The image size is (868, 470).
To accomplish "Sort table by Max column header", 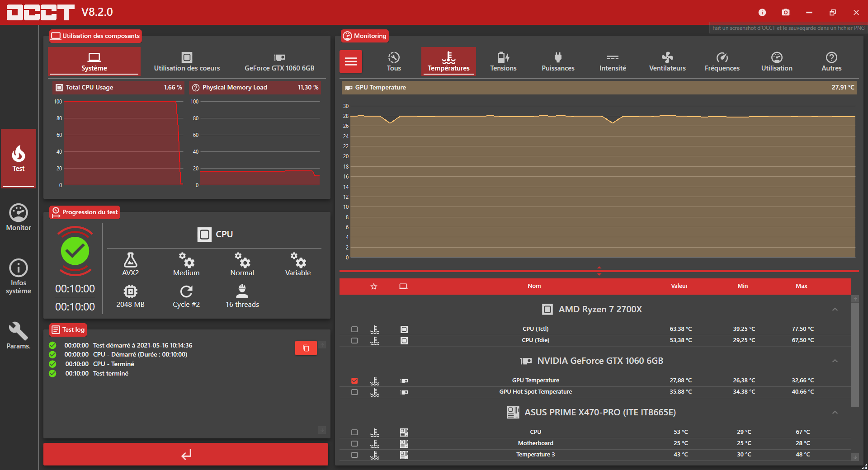I will coord(802,286).
